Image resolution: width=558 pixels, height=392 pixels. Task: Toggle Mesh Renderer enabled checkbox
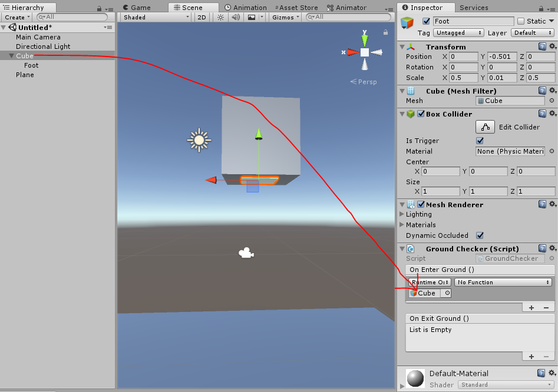click(421, 204)
